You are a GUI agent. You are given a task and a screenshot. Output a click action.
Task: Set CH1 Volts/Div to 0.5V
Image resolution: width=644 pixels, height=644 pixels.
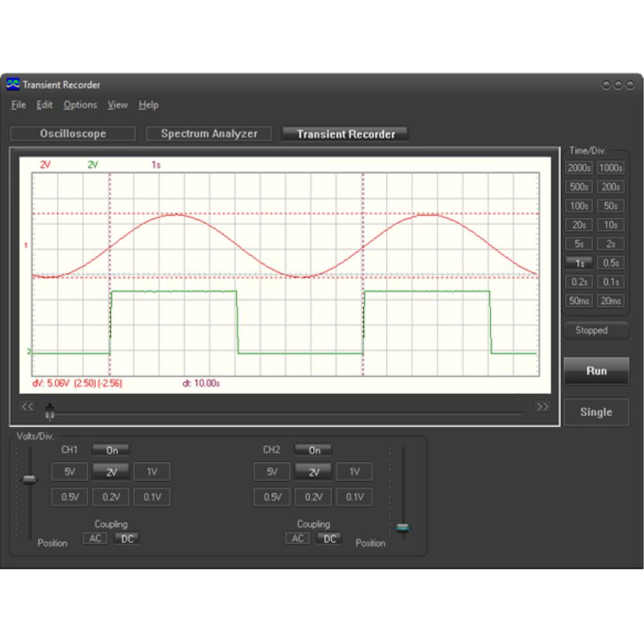click(x=70, y=497)
